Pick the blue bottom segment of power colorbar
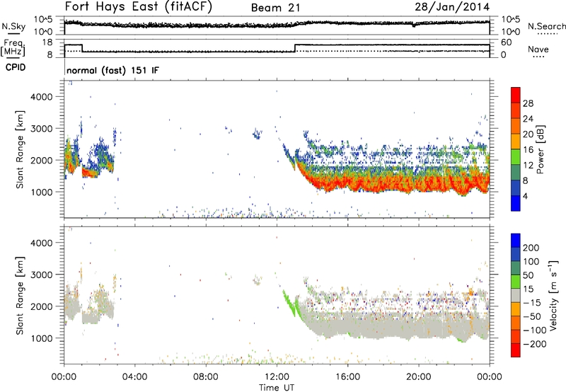This screenshot has width=566, height=392. (516, 203)
